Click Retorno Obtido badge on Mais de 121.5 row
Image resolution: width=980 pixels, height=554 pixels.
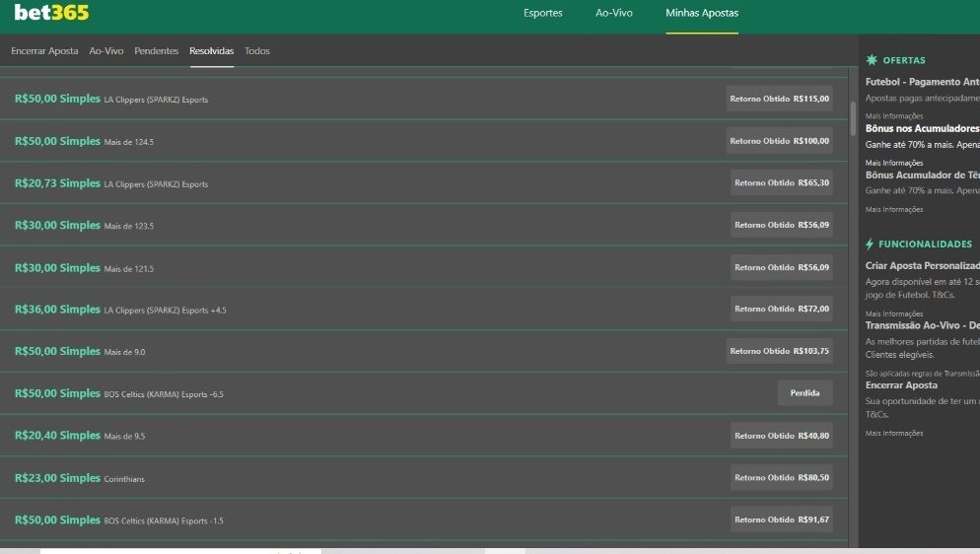click(x=781, y=267)
